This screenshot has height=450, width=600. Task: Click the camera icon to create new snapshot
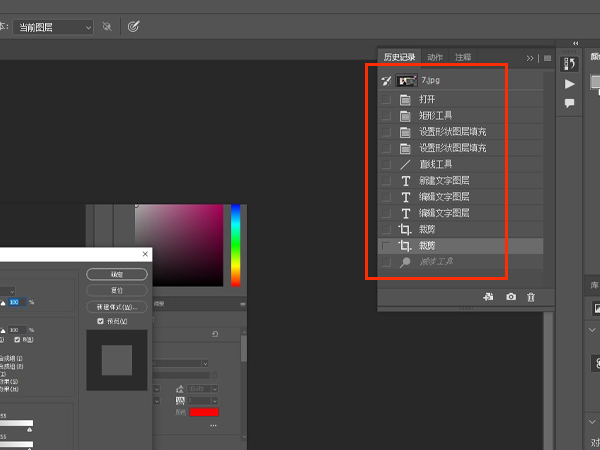click(x=511, y=297)
